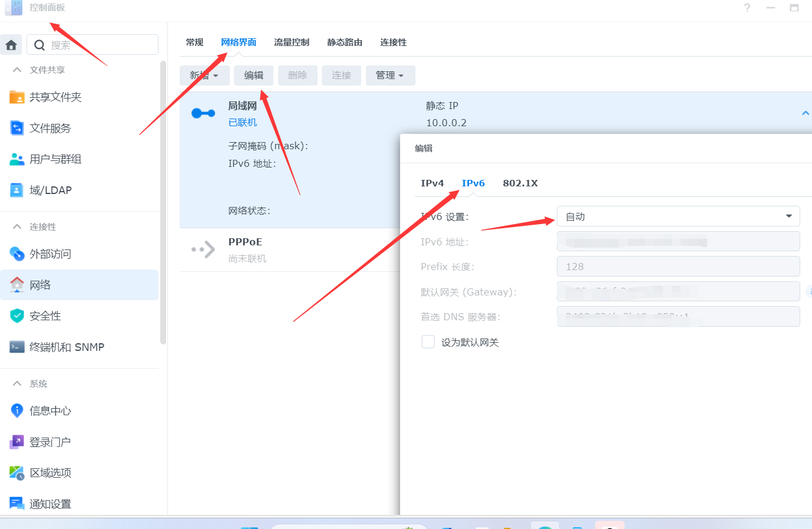Open 区域选项 regional options icon
Viewport: 812px width, 529px height.
[x=17, y=472]
